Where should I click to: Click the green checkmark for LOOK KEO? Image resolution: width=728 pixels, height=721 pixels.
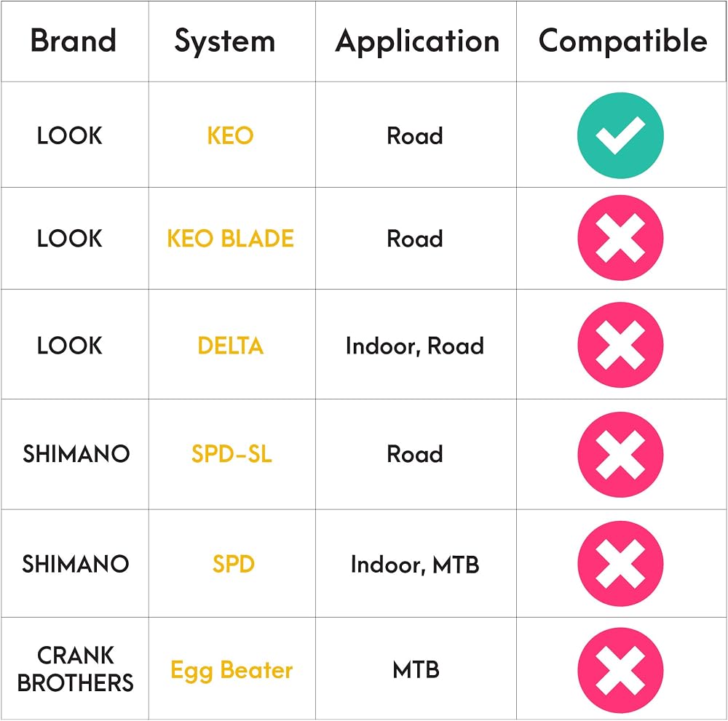(620, 135)
